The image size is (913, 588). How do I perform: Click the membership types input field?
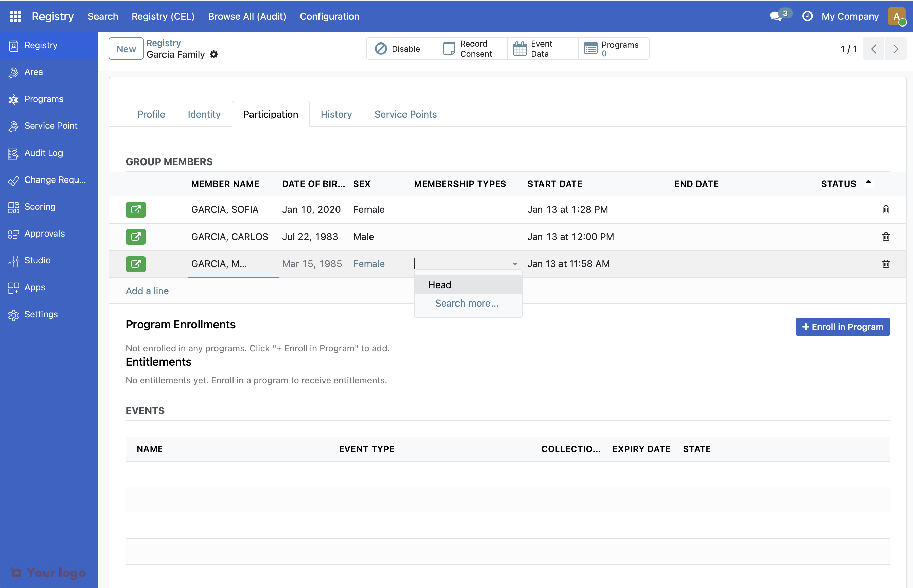click(x=461, y=264)
